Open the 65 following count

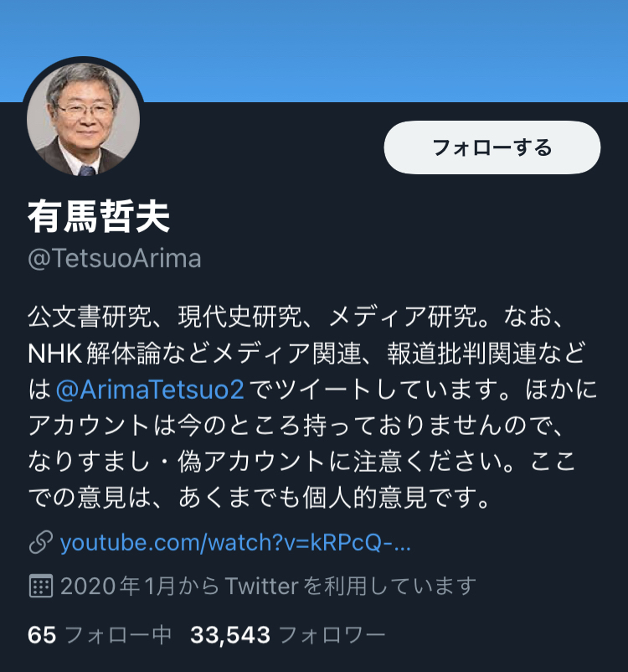(x=42, y=635)
